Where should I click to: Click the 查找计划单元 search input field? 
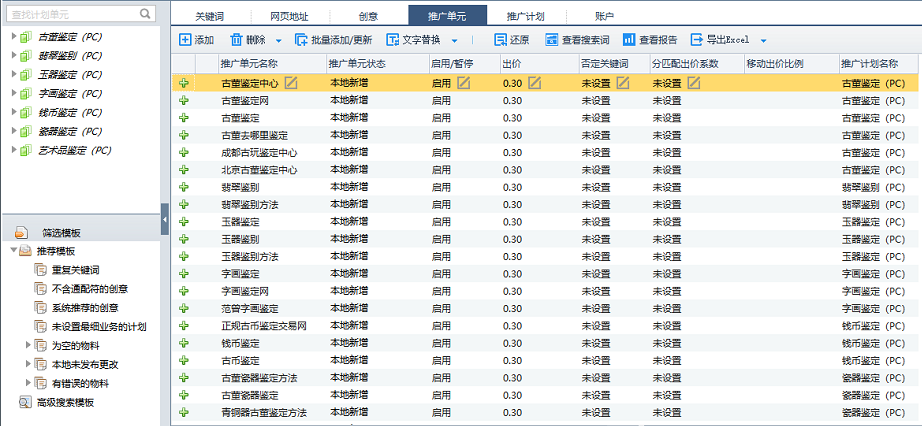pyautogui.click(x=70, y=13)
